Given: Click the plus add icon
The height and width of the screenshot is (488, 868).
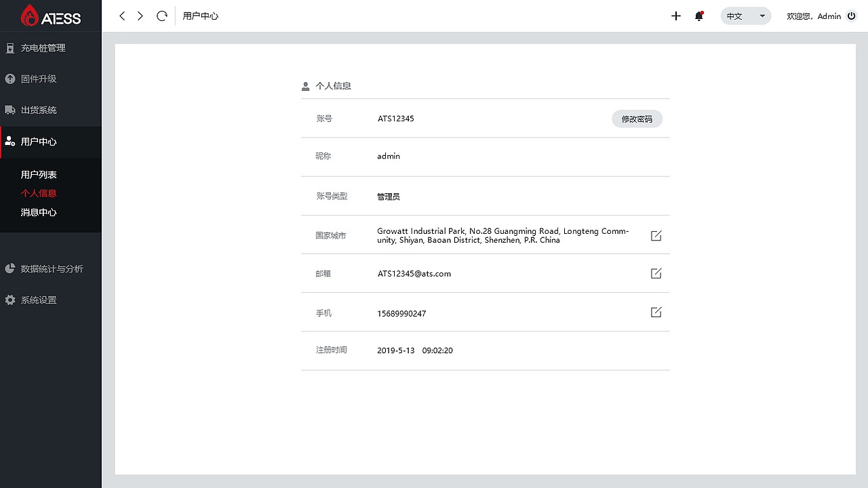Looking at the screenshot, I should click(675, 16).
